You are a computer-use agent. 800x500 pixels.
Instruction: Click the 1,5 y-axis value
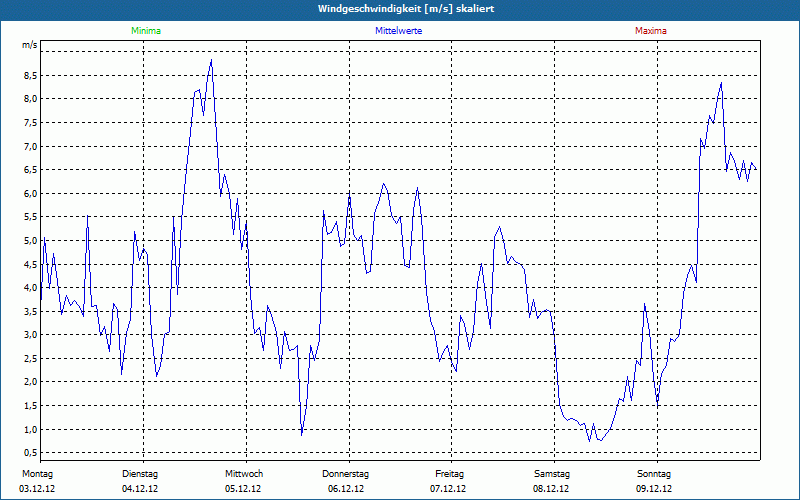point(30,406)
